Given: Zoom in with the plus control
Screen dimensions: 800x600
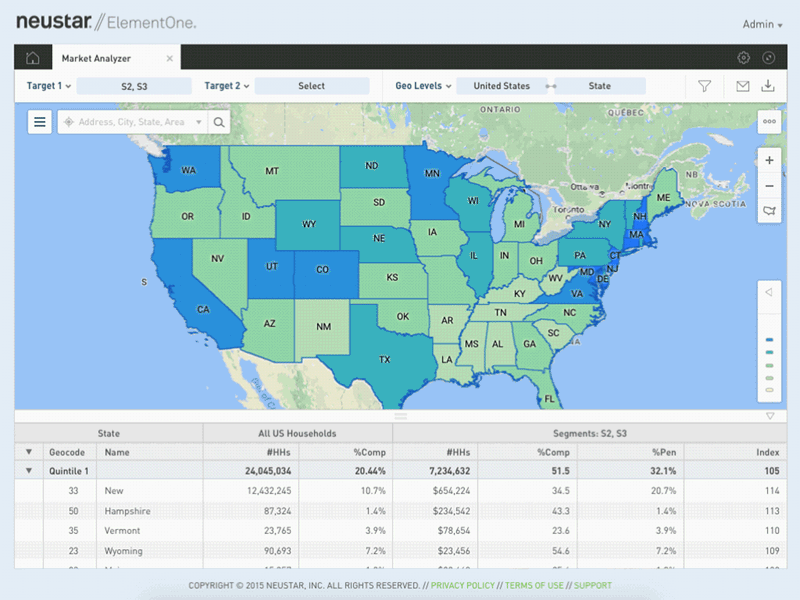Looking at the screenshot, I should (x=769, y=160).
